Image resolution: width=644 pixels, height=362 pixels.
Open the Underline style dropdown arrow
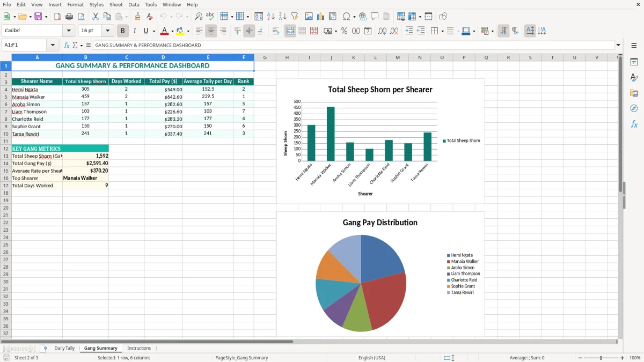[x=153, y=31]
